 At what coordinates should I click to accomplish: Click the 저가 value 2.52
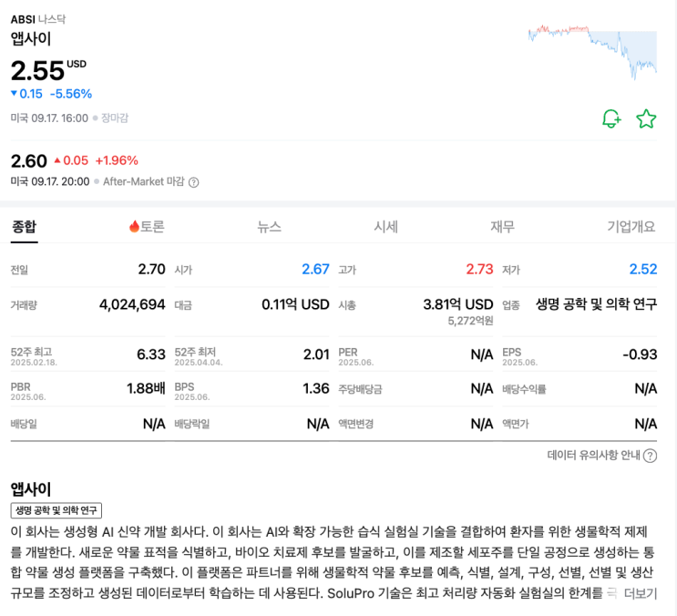643,270
